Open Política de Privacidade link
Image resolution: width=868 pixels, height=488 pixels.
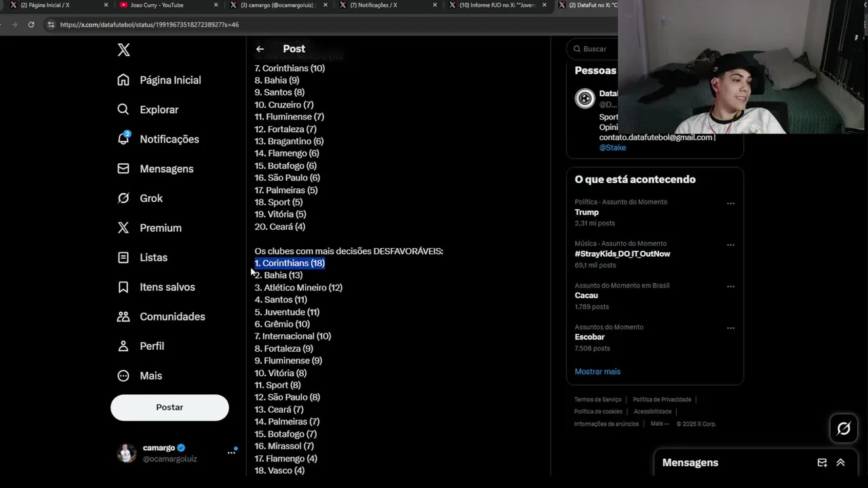click(662, 400)
